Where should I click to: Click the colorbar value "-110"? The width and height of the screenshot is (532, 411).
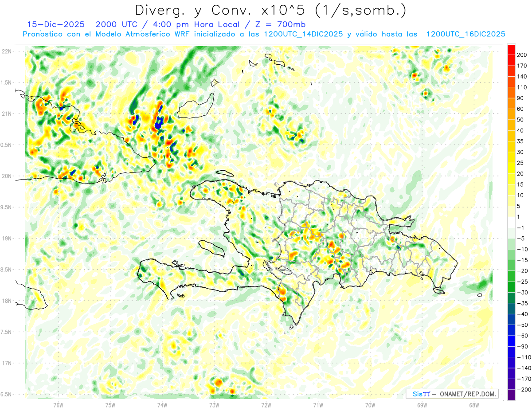(523, 357)
